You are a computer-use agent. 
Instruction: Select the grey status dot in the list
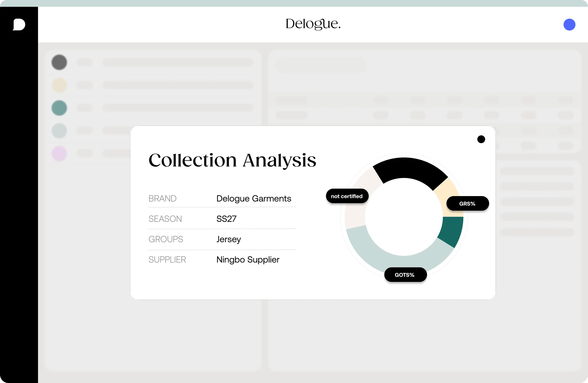(59, 62)
